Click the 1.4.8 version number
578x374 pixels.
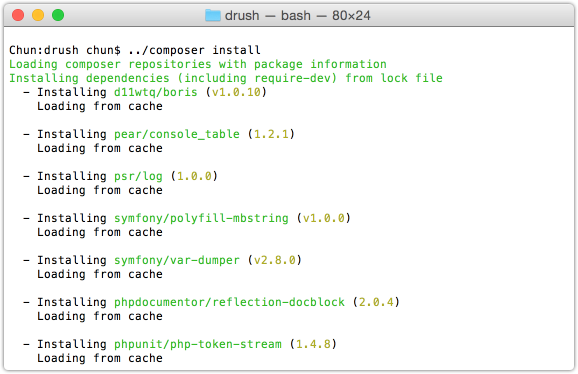[x=313, y=345]
